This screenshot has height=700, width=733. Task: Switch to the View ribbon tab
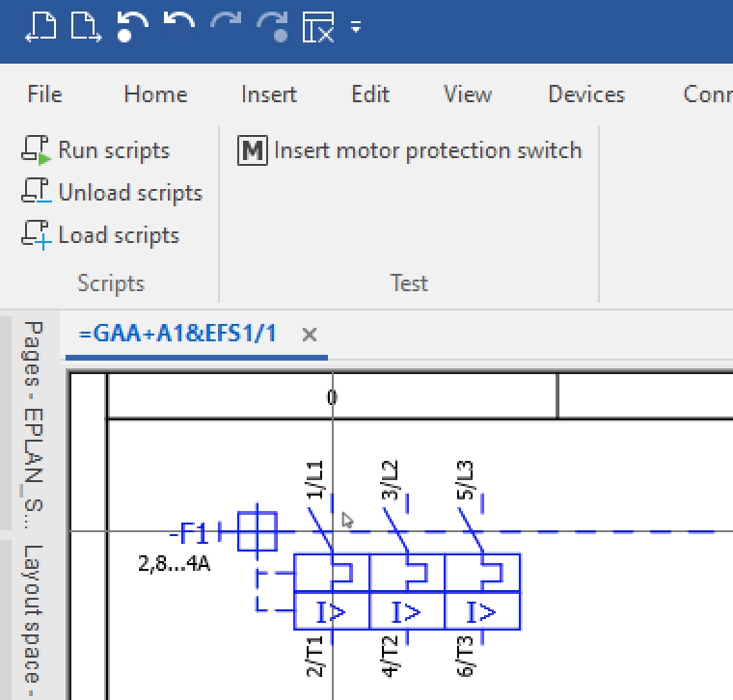pos(468,94)
